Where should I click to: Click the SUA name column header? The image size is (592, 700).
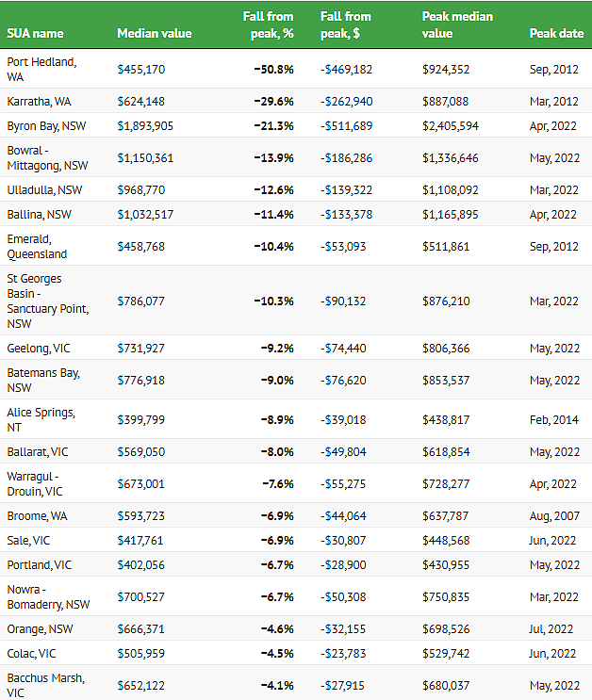tap(35, 34)
